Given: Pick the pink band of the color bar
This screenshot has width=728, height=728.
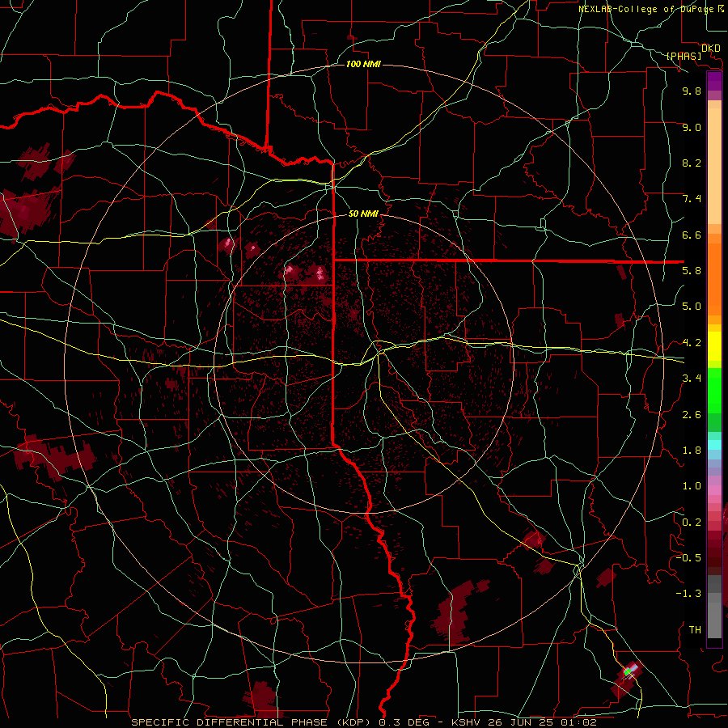Looking at the screenshot, I should [714, 490].
